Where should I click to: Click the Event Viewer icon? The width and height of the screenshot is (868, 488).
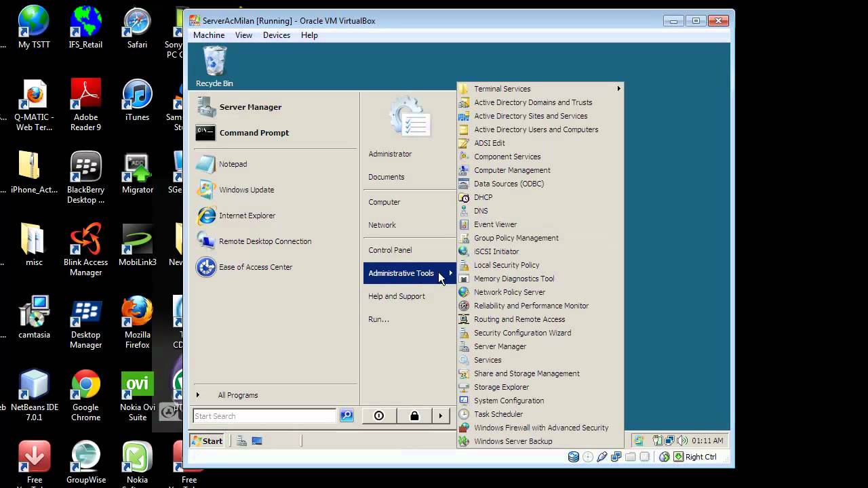(464, 224)
